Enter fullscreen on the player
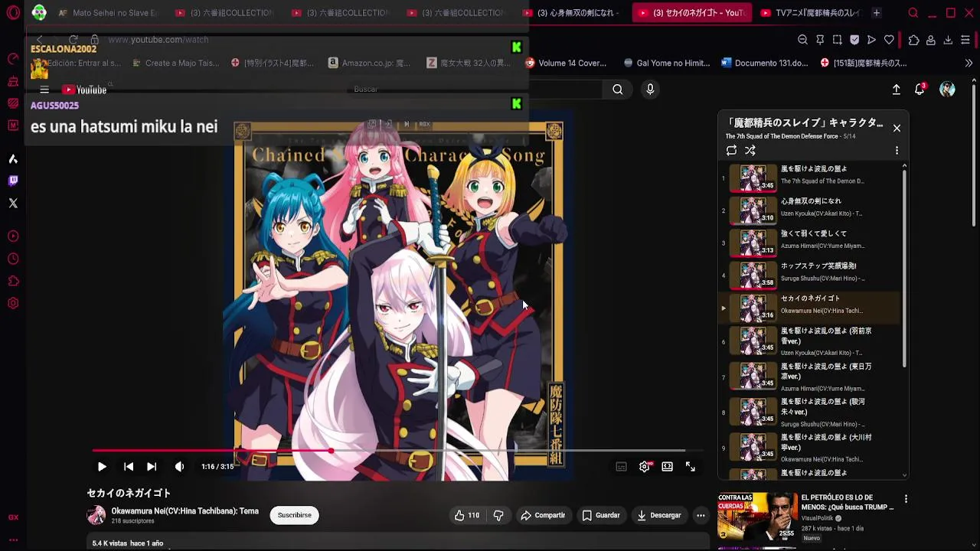This screenshot has width=980, height=551. tap(691, 467)
